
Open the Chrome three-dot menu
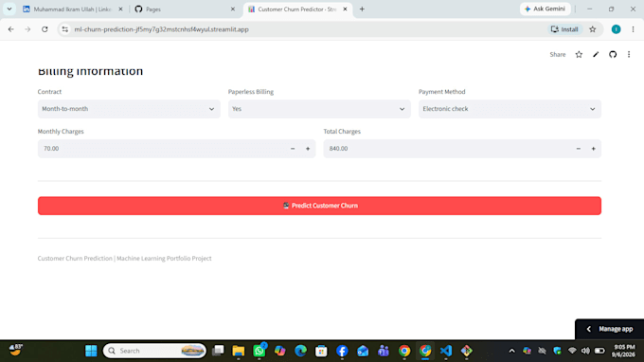coord(633,29)
